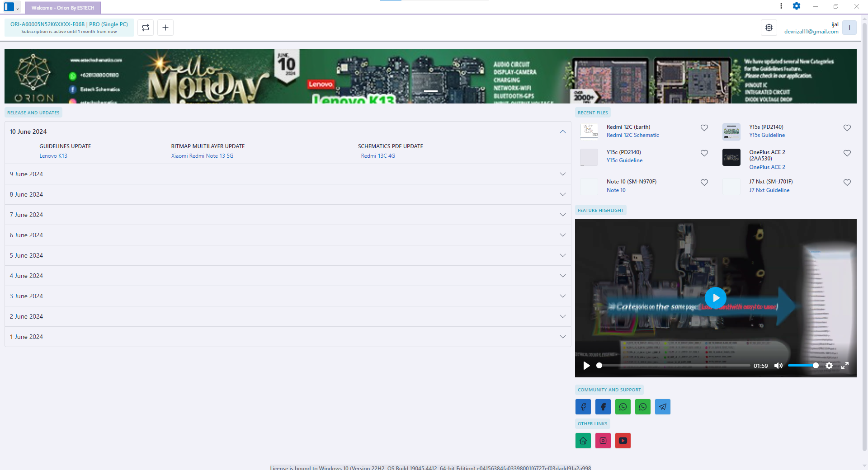Image resolution: width=868 pixels, height=470 pixels.
Task: Click the Hello Monday Lenovo K13 banner
Action: click(x=430, y=76)
